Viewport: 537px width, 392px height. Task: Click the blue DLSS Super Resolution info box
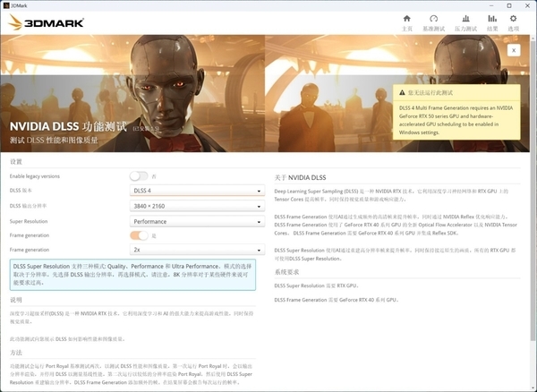click(x=132, y=275)
